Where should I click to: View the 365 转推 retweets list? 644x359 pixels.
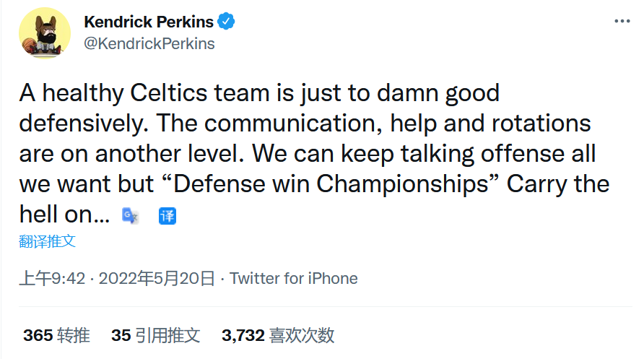click(56, 335)
